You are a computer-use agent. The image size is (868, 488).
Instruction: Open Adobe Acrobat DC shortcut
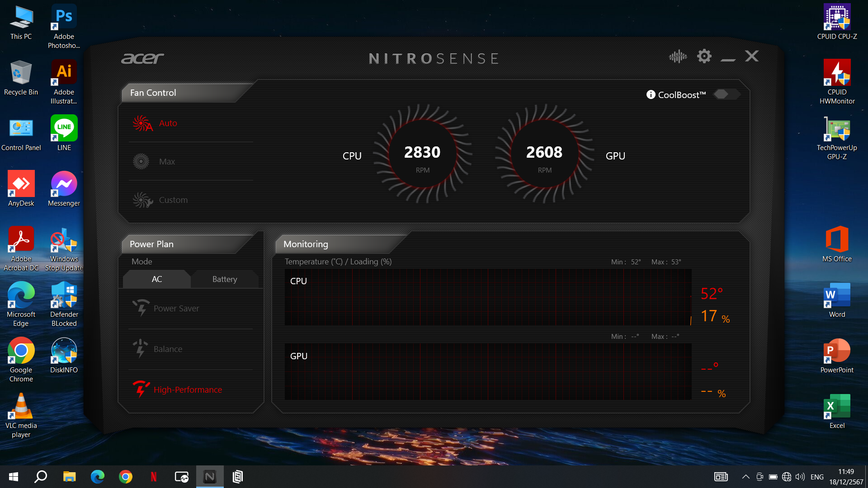pyautogui.click(x=21, y=249)
